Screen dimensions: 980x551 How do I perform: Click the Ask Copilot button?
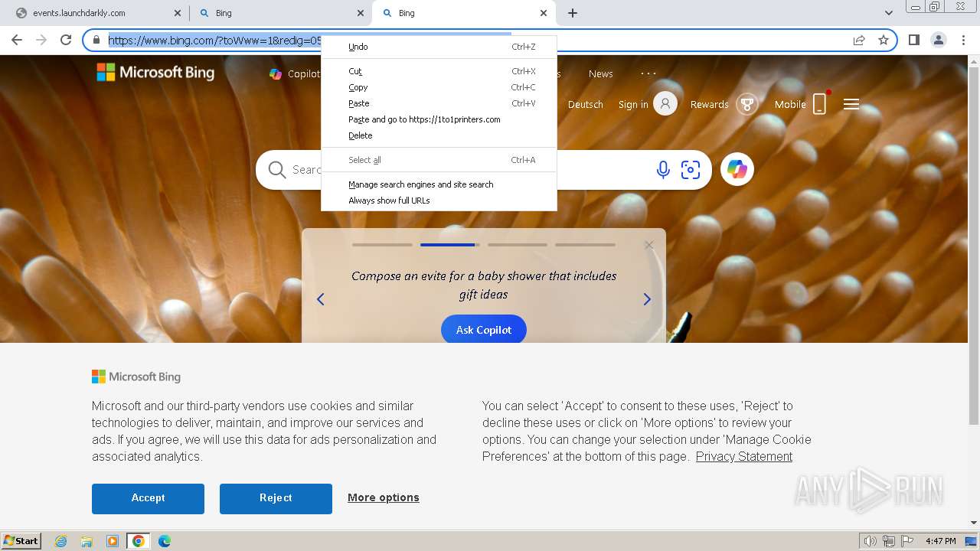click(484, 330)
